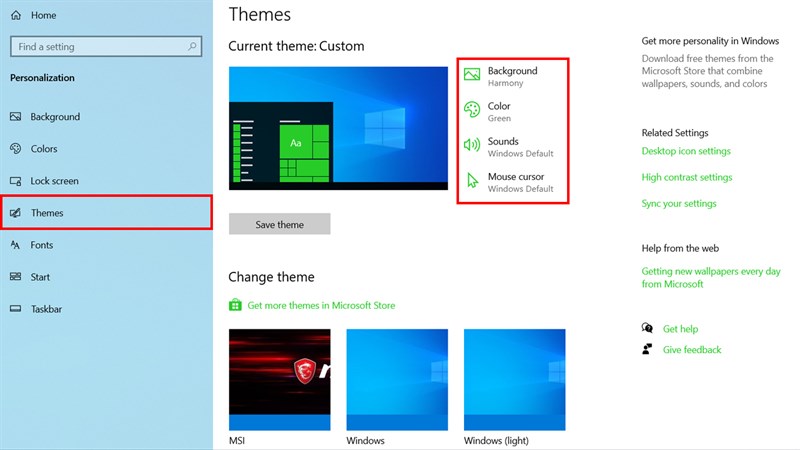Click the search magnifier icon
Viewport: 800px width, 450px height.
[x=192, y=46]
